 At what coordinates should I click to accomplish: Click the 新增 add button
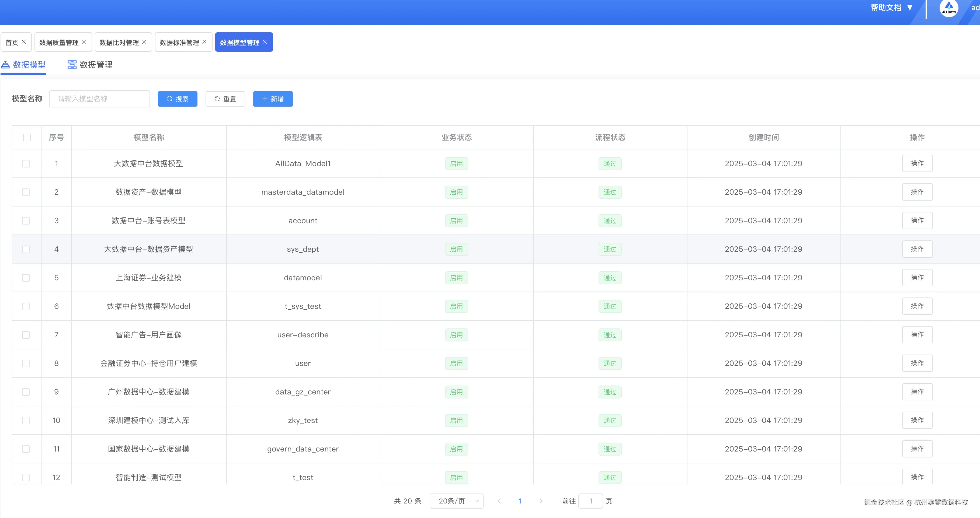pos(273,99)
